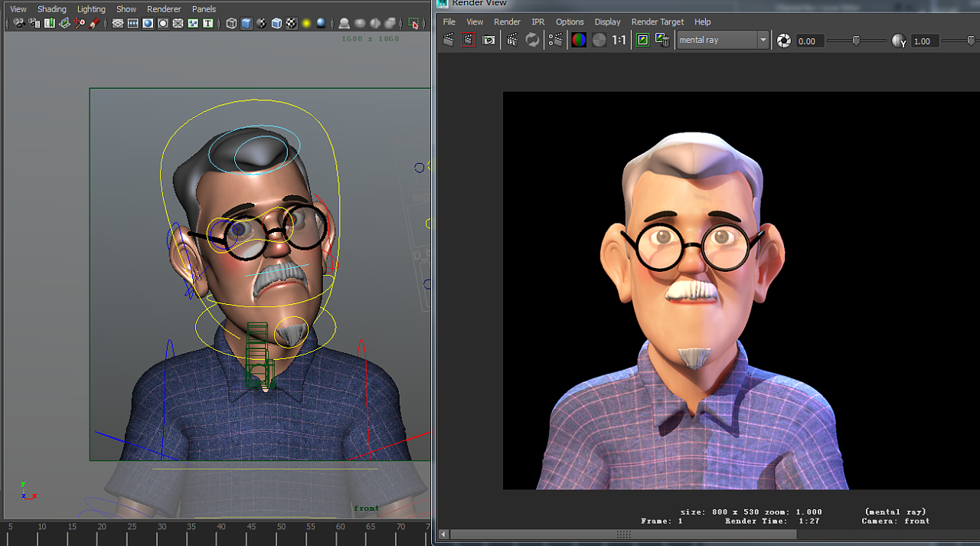Enable Use All Lights yellow sphere icon
The height and width of the screenshot is (546, 980).
[305, 24]
